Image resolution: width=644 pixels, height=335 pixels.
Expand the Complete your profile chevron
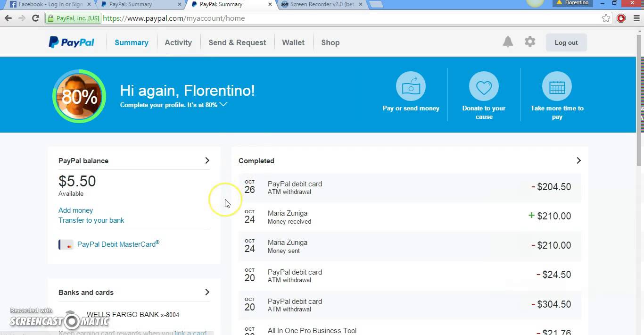pyautogui.click(x=223, y=104)
